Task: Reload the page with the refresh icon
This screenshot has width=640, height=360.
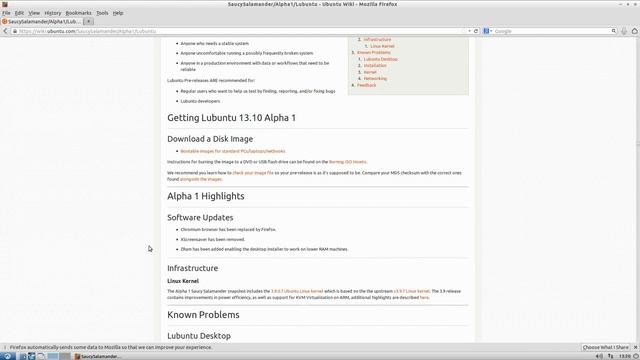Action: [x=476, y=31]
